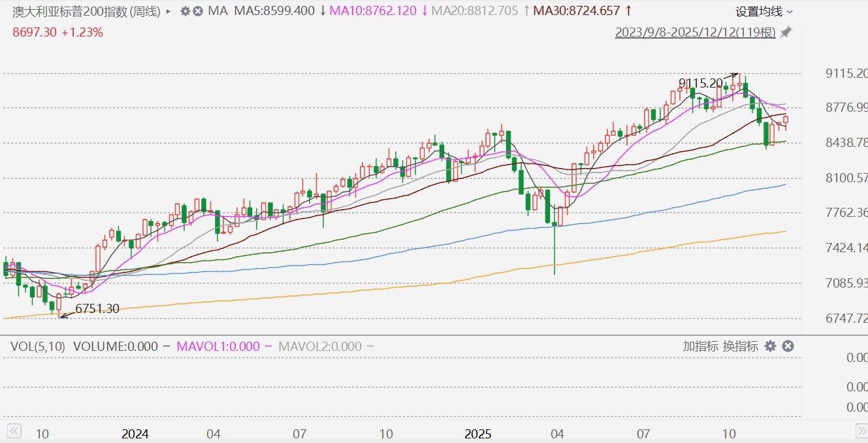Open MA indicator settings gear
This screenshot has width=868, height=443.
(x=185, y=11)
